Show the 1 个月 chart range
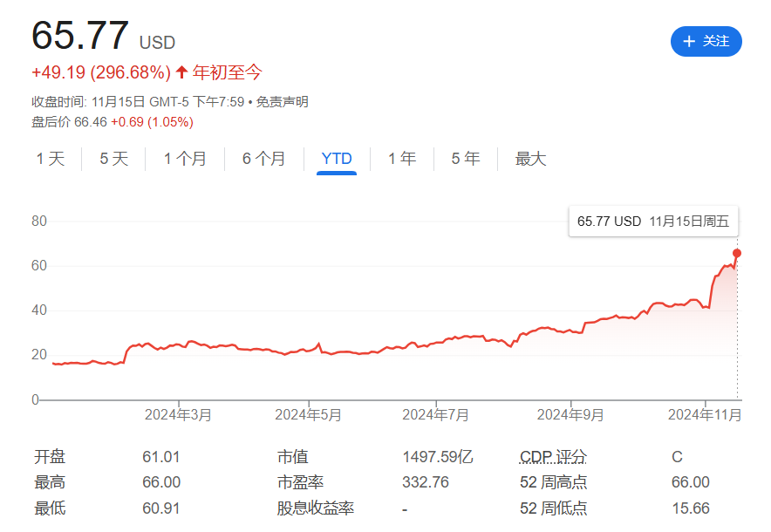771x532 pixels. click(x=185, y=159)
